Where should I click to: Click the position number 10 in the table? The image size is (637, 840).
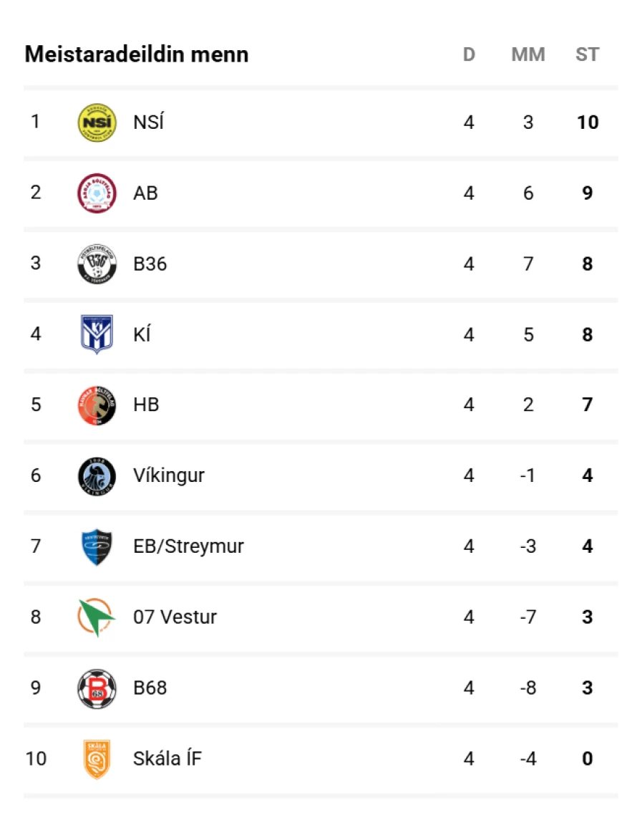tap(36, 759)
